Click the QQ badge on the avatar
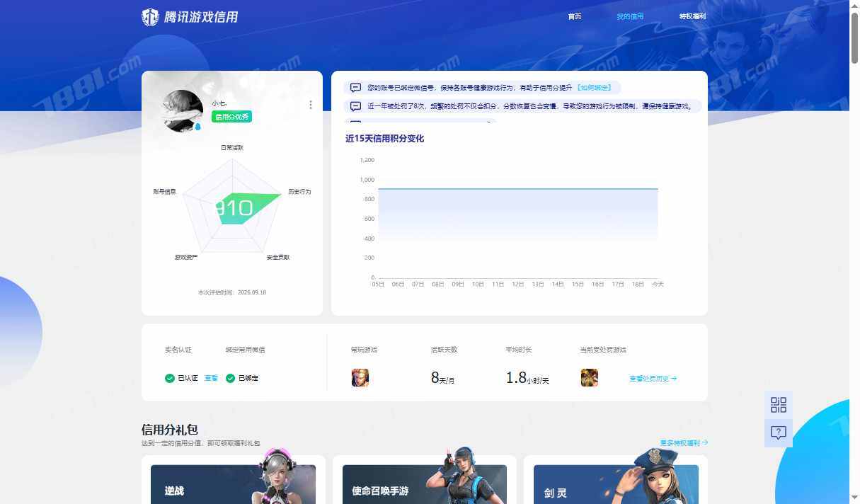 pos(197,127)
